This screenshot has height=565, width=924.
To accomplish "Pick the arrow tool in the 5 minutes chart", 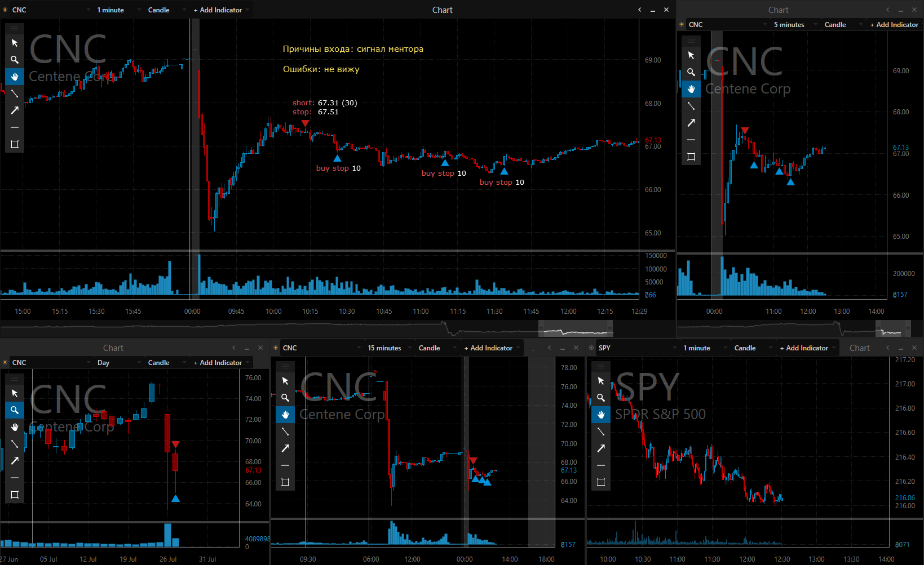I will click(691, 123).
